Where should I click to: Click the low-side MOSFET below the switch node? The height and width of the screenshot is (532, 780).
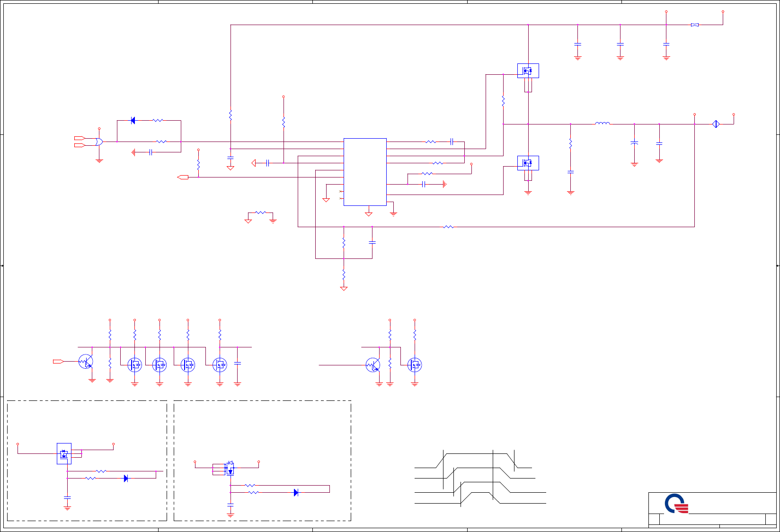click(x=528, y=163)
